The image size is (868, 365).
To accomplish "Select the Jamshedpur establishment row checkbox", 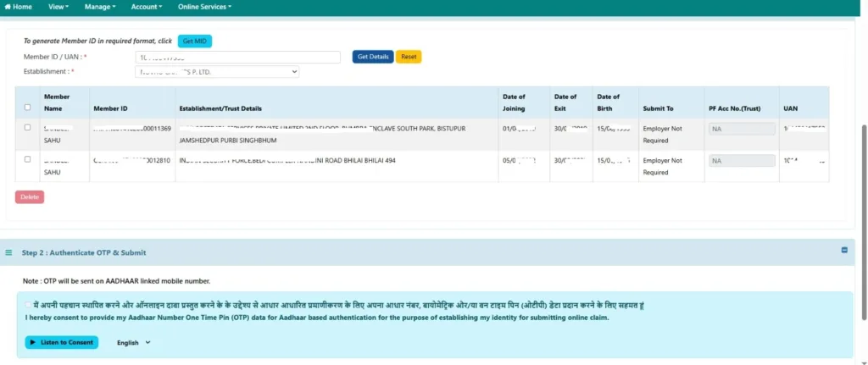I will tap(28, 128).
